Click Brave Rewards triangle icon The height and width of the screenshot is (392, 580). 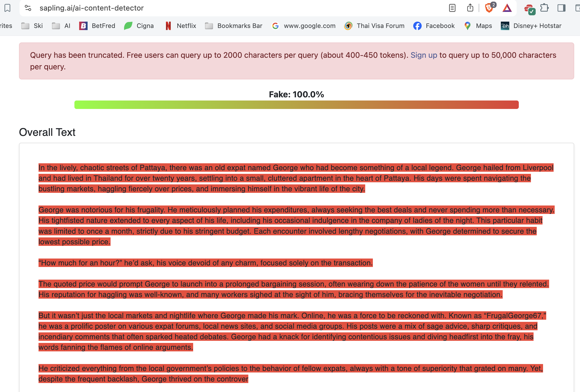point(507,8)
